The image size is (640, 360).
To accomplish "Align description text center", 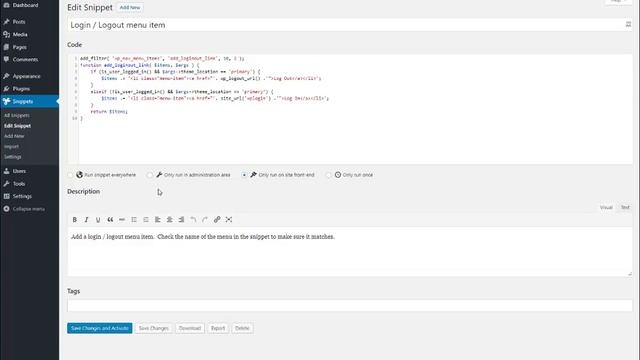I will coord(169,220).
